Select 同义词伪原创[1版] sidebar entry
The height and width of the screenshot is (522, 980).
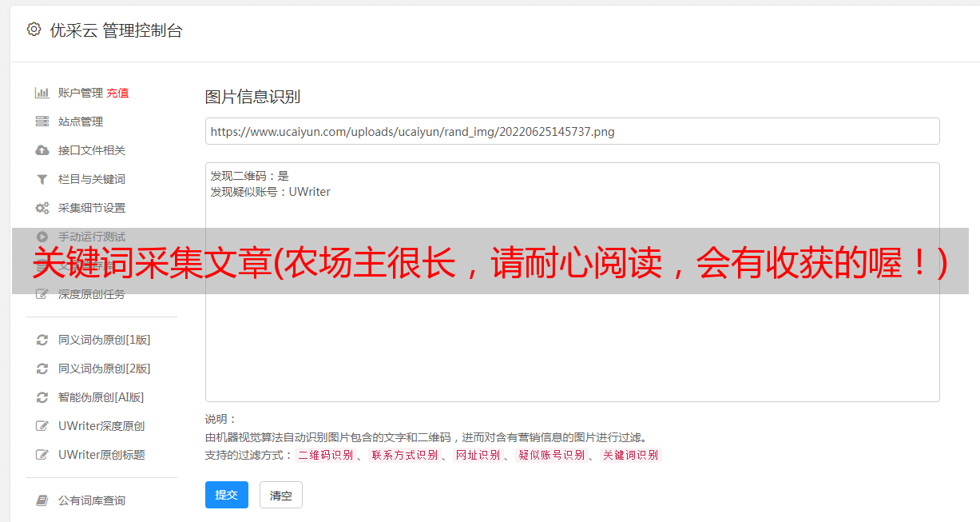click(105, 340)
